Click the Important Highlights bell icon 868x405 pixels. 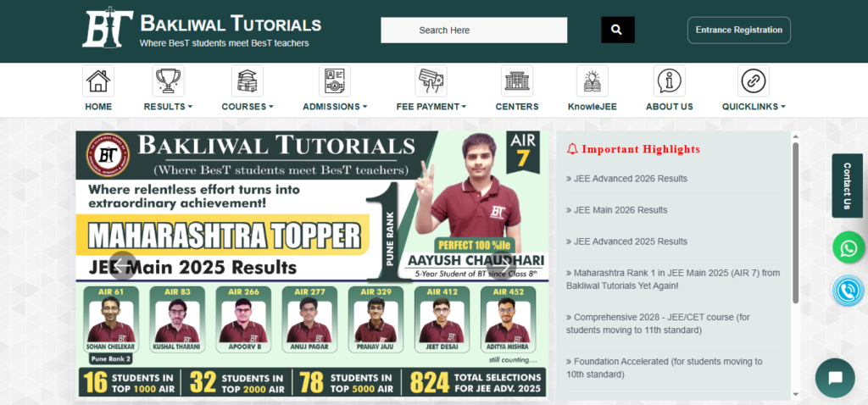572,149
